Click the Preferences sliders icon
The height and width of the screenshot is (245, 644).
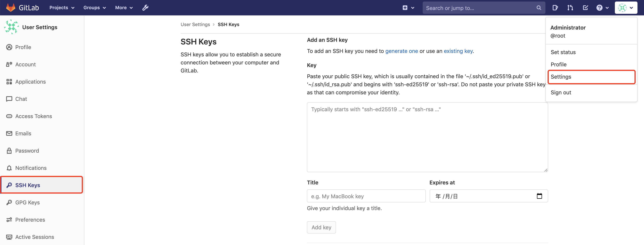[x=9, y=220]
